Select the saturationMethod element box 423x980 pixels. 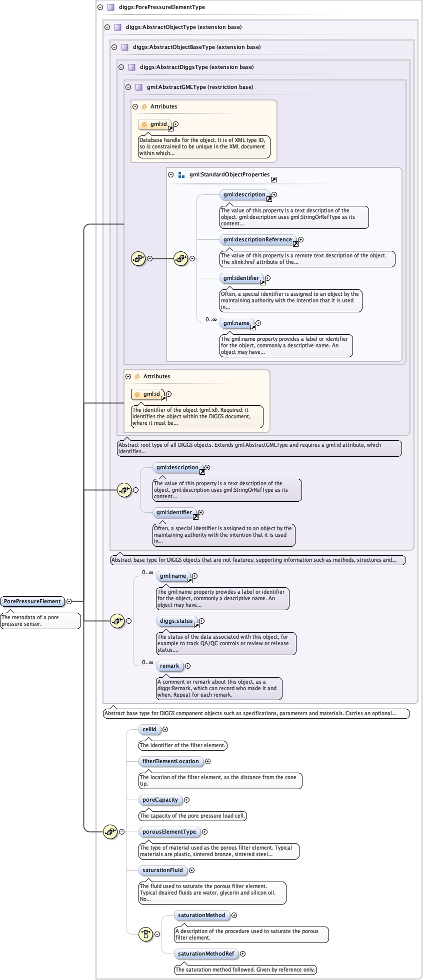click(202, 916)
